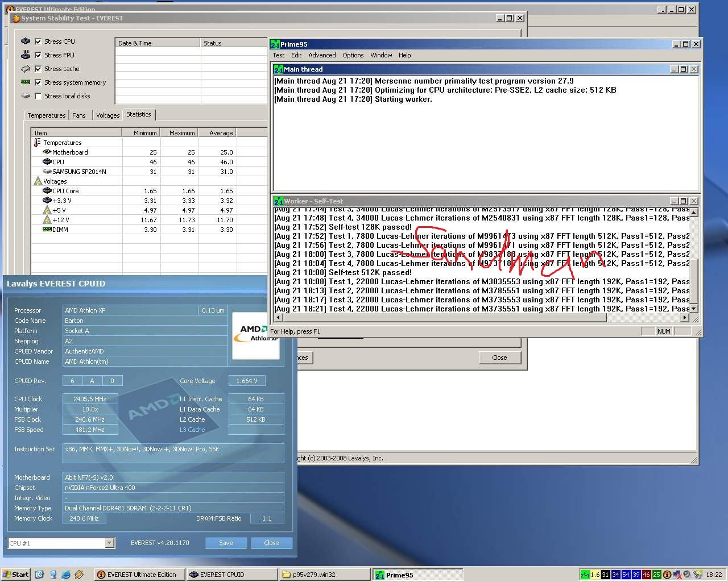Select the +5 V voltage row

point(149,210)
